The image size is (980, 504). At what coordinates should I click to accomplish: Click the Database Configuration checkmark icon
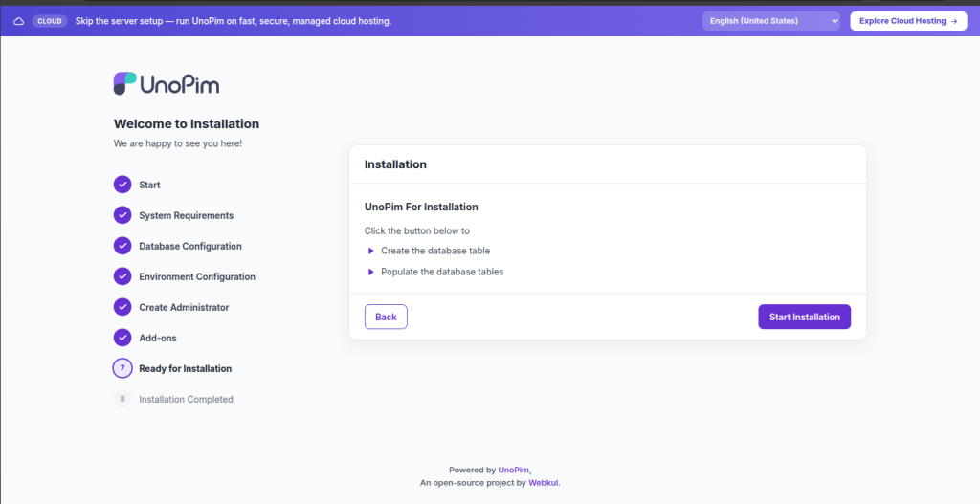tap(122, 246)
